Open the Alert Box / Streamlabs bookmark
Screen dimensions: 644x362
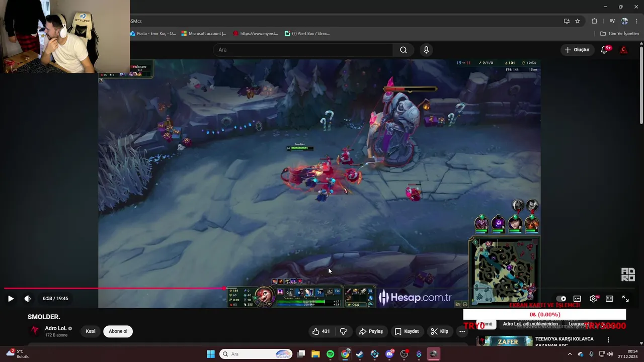point(307,34)
